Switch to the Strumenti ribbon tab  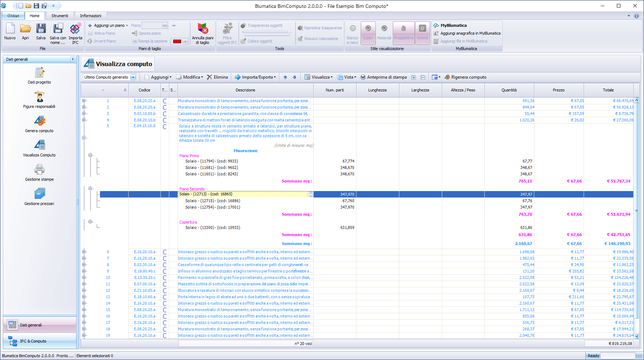click(x=60, y=16)
